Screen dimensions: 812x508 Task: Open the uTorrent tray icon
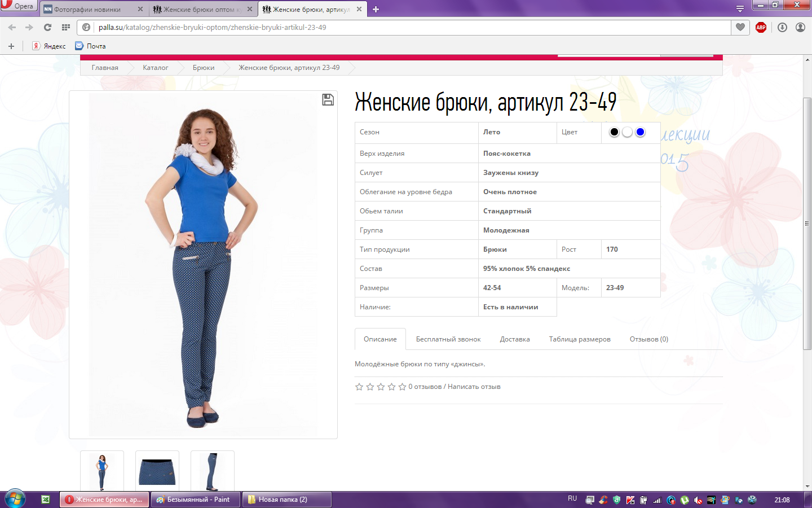(685, 500)
